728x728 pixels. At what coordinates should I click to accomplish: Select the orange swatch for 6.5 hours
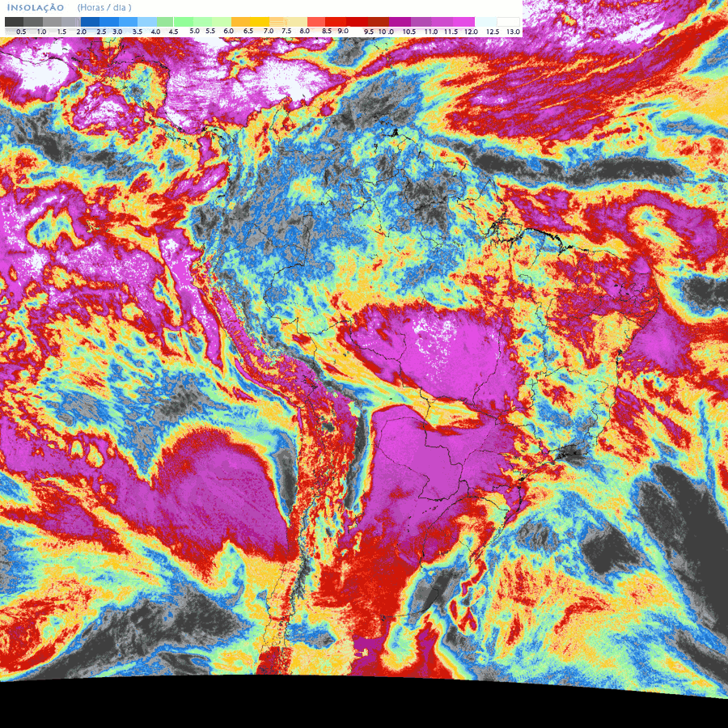click(x=240, y=22)
